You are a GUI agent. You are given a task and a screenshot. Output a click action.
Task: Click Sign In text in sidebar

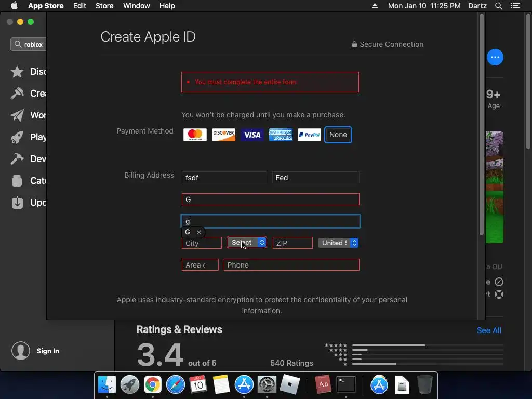pyautogui.click(x=48, y=351)
